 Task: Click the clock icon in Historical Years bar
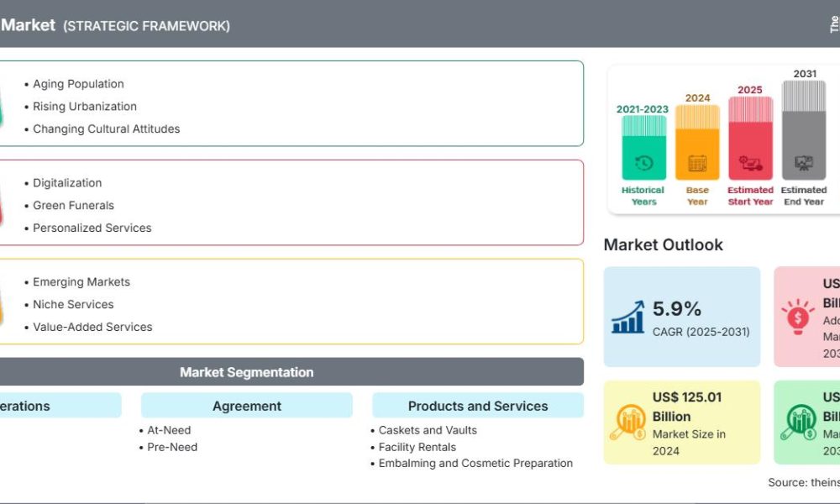tap(644, 163)
